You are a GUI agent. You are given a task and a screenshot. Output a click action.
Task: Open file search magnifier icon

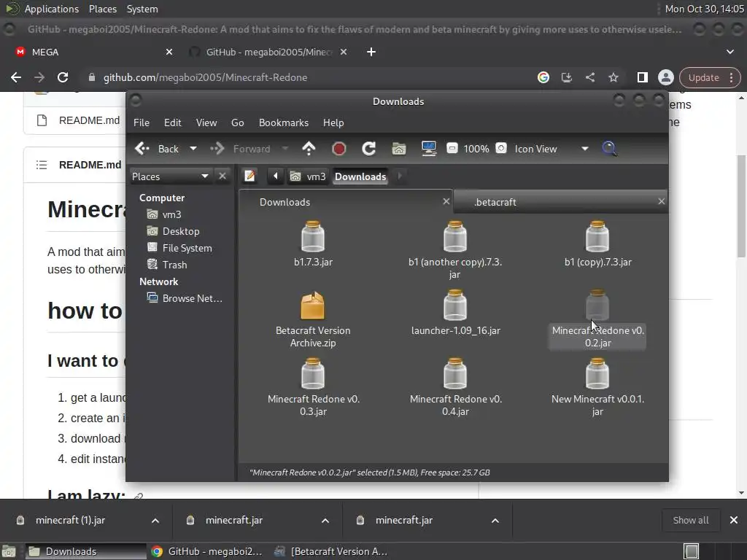click(609, 149)
